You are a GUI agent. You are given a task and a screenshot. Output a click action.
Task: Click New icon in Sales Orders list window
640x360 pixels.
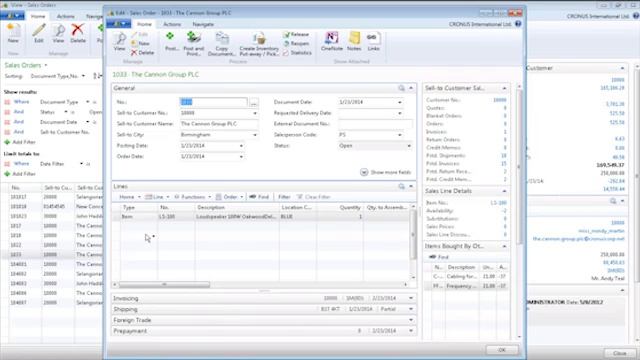[13, 33]
